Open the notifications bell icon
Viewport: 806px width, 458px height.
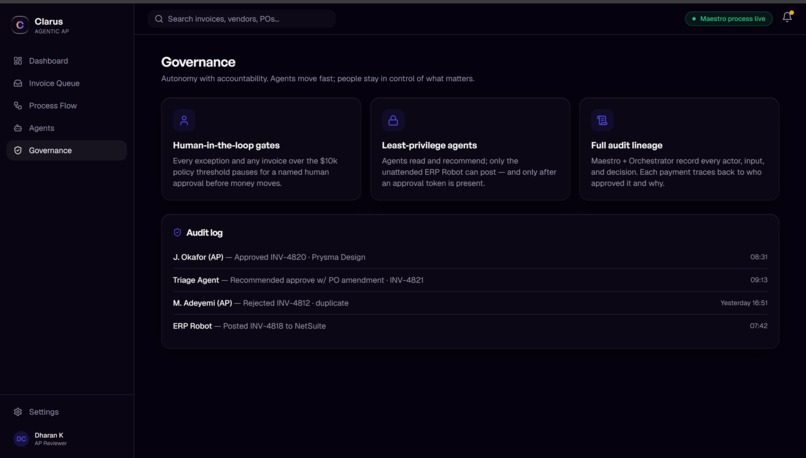point(787,17)
